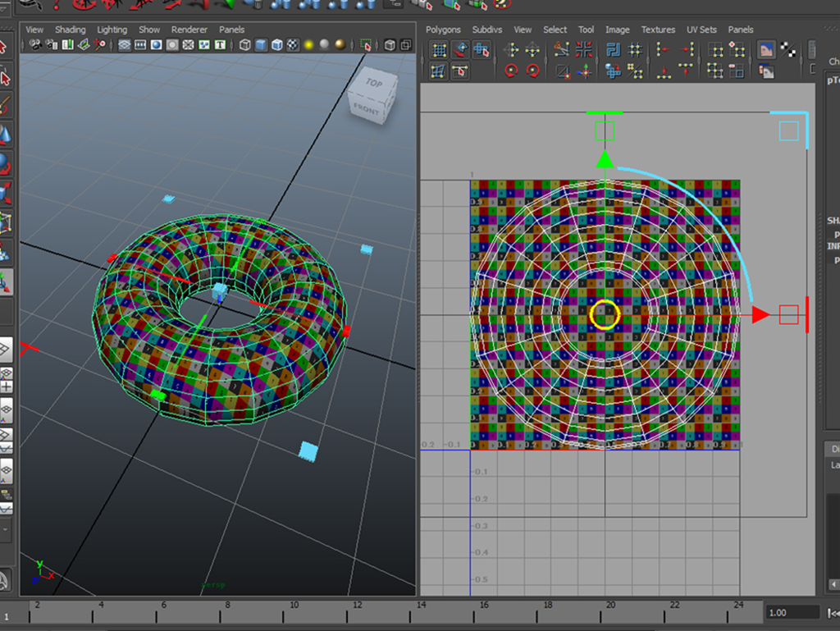Click the Flip UVs in V icon

coord(532,51)
